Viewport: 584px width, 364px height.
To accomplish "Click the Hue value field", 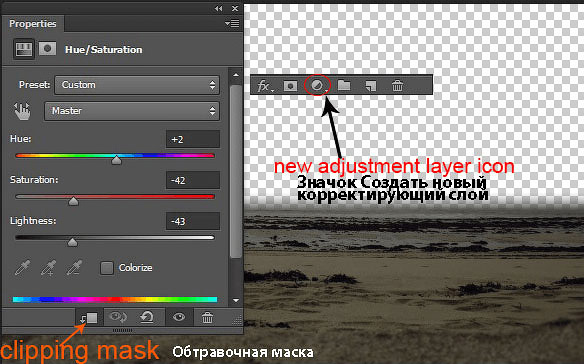I will (193, 139).
